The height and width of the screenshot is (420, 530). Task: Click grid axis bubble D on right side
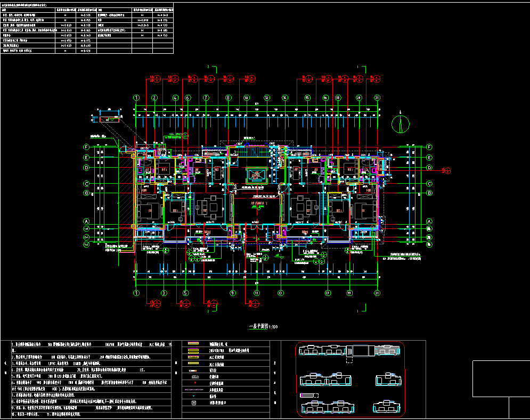pos(429,168)
